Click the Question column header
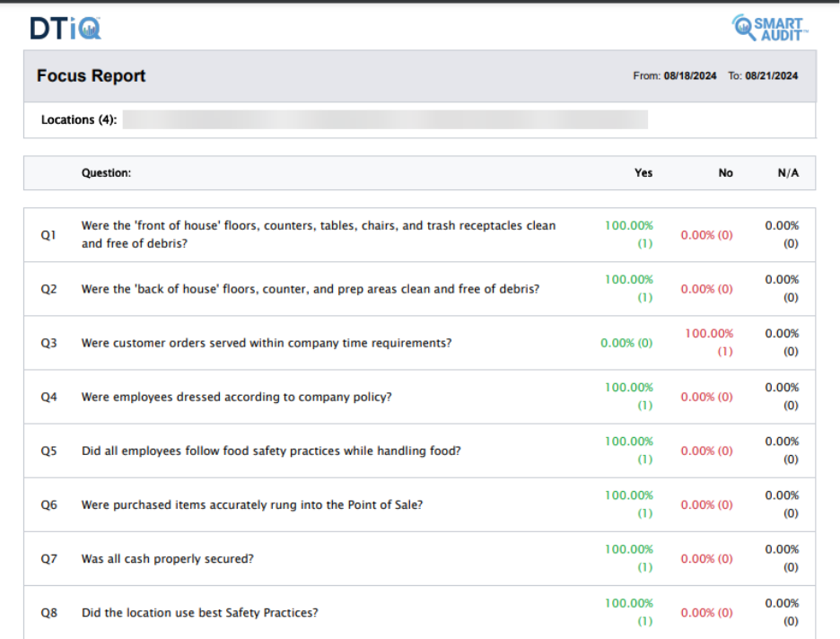This screenshot has width=840, height=639. tap(106, 173)
